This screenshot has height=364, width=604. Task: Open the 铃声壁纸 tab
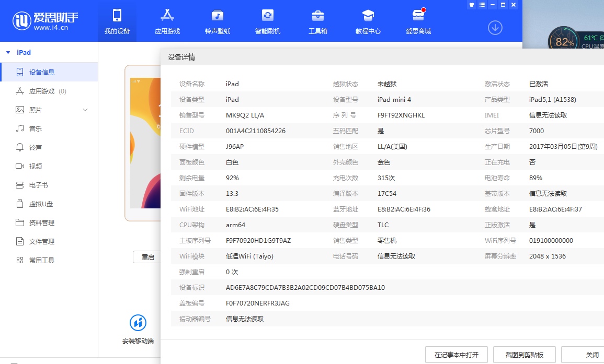[x=218, y=22]
